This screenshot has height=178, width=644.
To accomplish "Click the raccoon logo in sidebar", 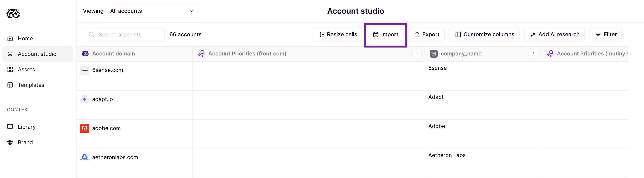I will point(13,14).
